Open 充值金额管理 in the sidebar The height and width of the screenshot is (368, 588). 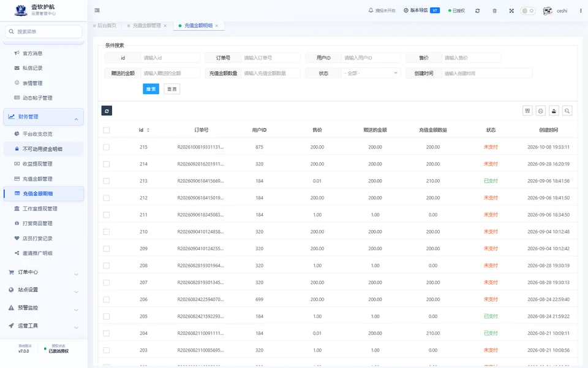pyautogui.click(x=37, y=178)
